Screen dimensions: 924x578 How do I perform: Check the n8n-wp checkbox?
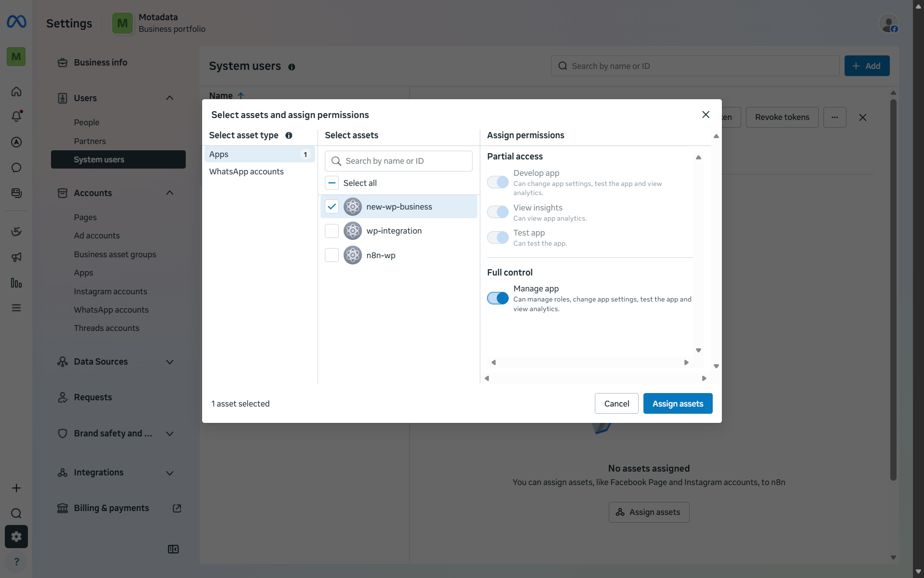(x=332, y=255)
